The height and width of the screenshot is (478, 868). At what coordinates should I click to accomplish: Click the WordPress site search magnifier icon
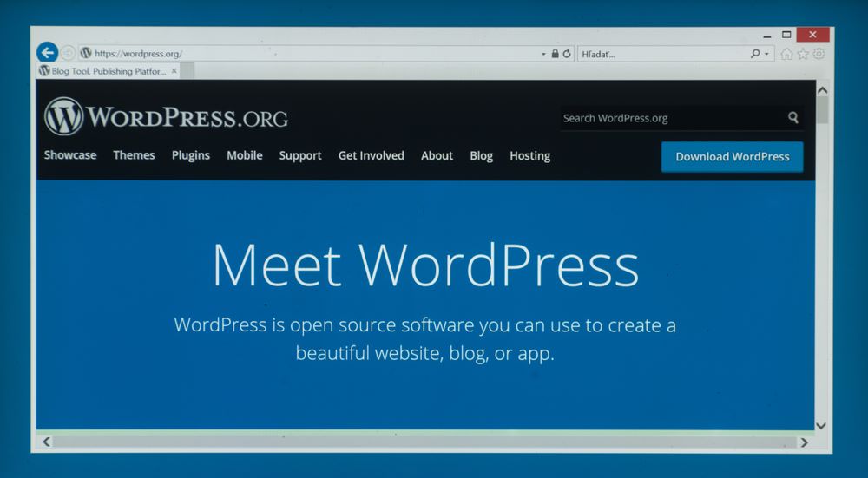(x=793, y=117)
